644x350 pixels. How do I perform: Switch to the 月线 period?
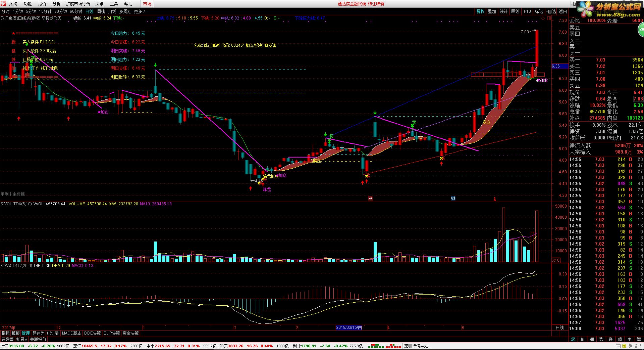[112, 11]
